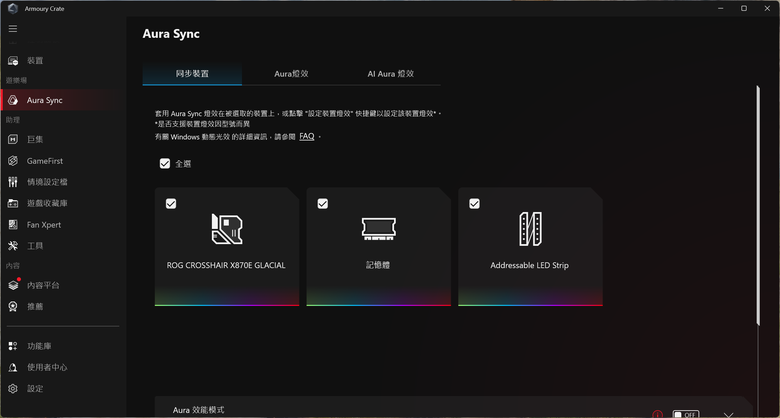Click the 遊樂場 section label in sidebar
The width and height of the screenshot is (780, 418).
click(16, 80)
